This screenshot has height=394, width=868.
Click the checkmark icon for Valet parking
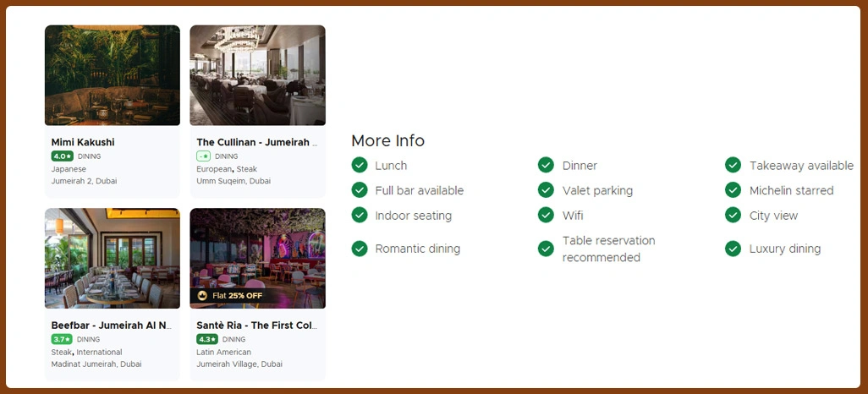[x=547, y=190]
